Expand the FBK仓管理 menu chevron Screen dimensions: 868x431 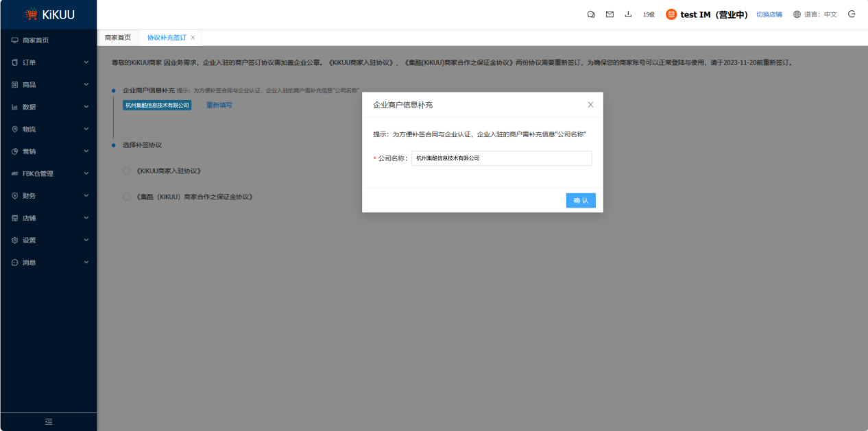coord(86,173)
